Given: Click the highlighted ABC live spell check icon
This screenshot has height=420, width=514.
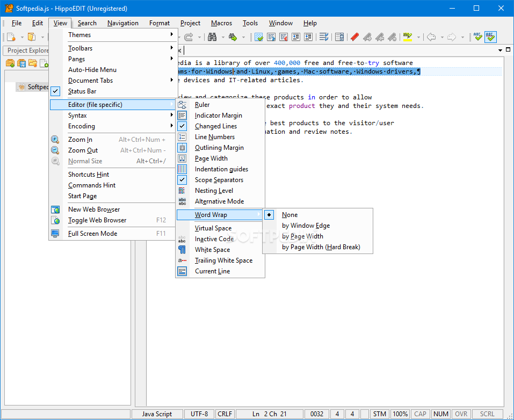Looking at the screenshot, I should (x=490, y=37).
